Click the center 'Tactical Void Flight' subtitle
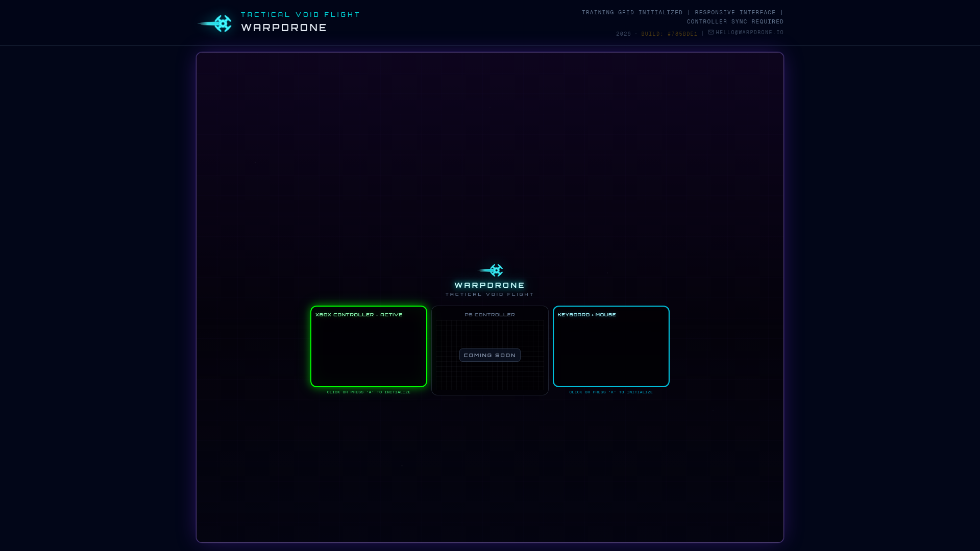Viewport: 980px width, 551px height. (x=489, y=294)
